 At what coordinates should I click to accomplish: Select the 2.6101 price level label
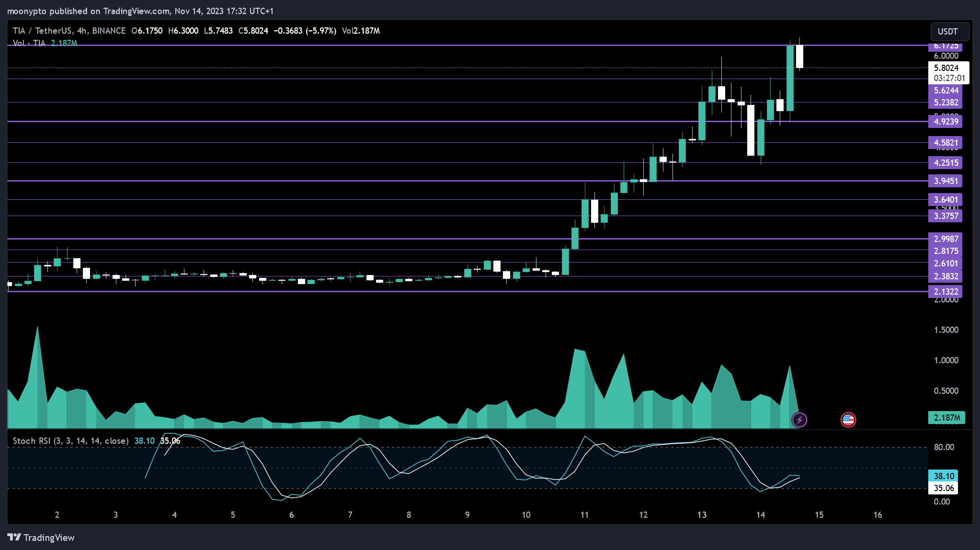pos(946,264)
